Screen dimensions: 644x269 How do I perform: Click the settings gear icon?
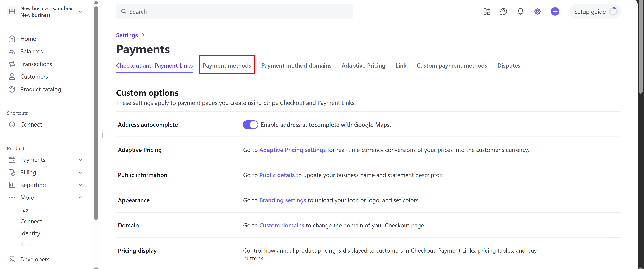click(x=537, y=11)
